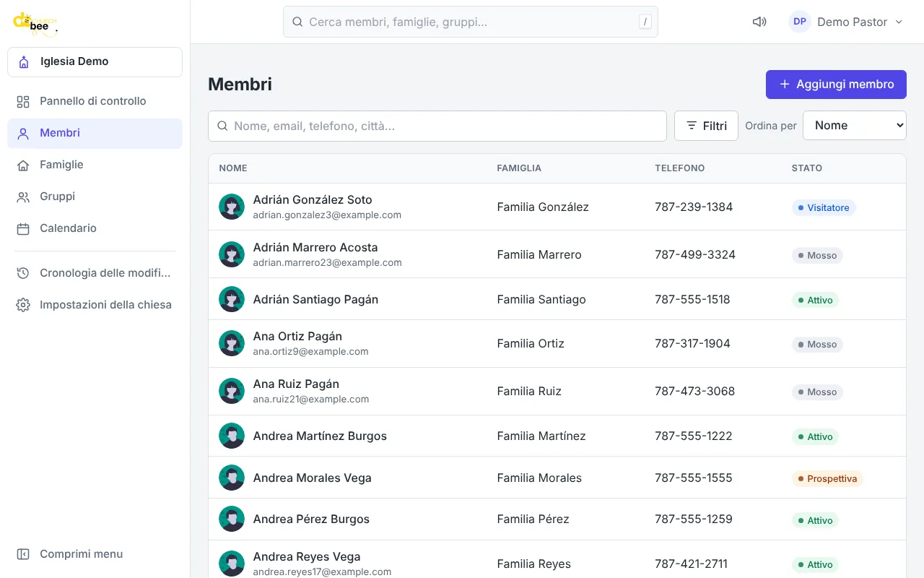Open Pannello di controllo
This screenshot has height=578, width=924.
[95, 101]
